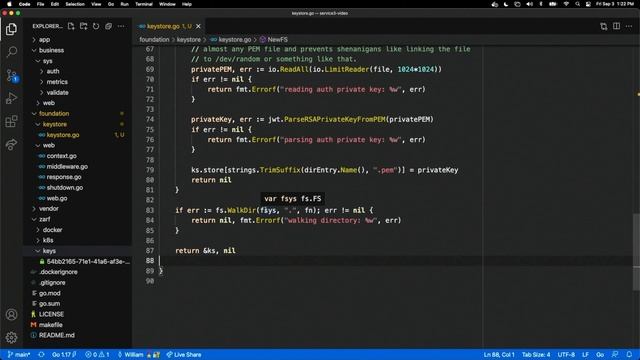Screen dimensions: 640x360
Task: Open the Accounts icon in activity bar
Action: [x=11, y=314]
